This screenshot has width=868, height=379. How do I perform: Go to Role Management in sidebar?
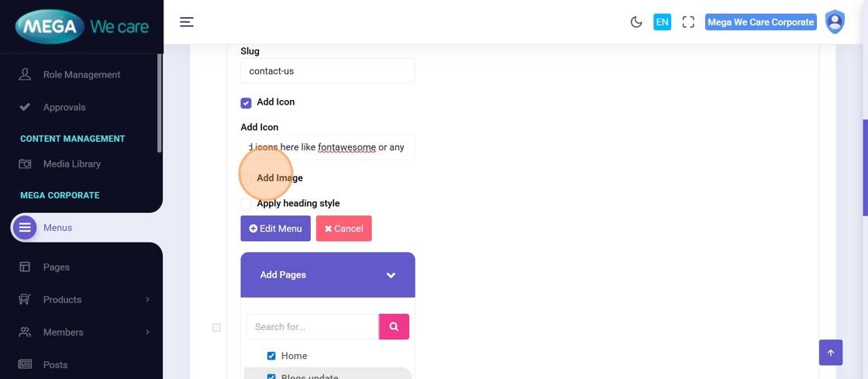click(81, 75)
